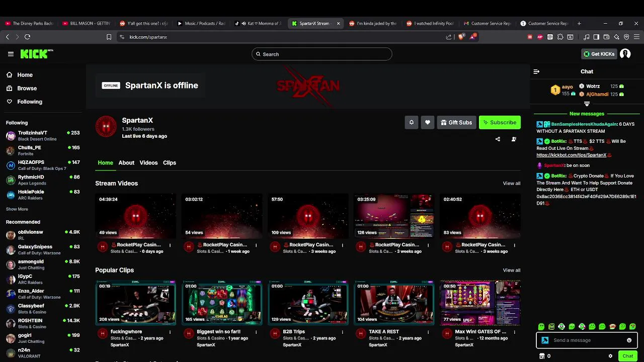Open options menu for the 1 week ago video
Screen dimensions: 644x362
pos(256,245)
